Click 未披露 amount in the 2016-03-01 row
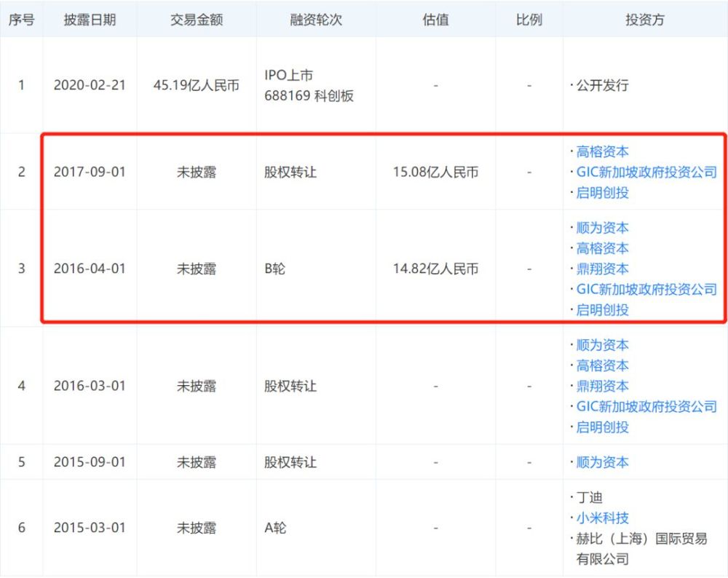The image size is (728, 578). pos(197,386)
